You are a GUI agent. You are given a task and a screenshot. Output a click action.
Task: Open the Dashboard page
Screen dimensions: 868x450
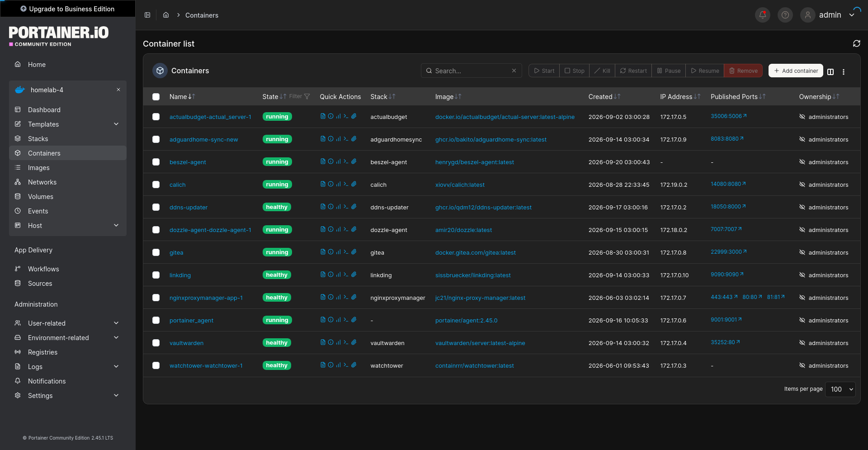pos(68,109)
